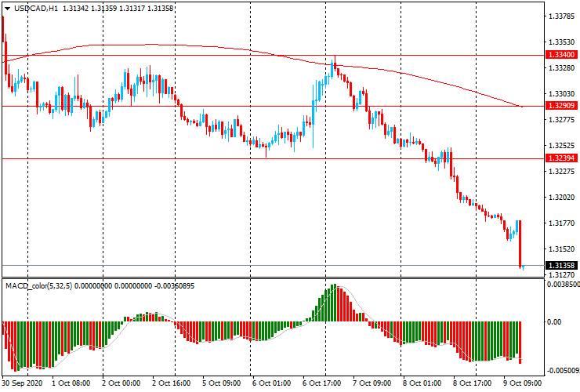Click the 7 Oct 09:00 time label
The image size is (580, 392).
click(372, 383)
